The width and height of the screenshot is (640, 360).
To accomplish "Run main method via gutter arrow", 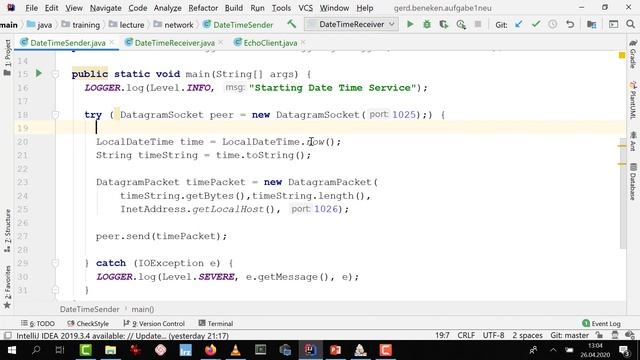I will [x=39, y=73].
